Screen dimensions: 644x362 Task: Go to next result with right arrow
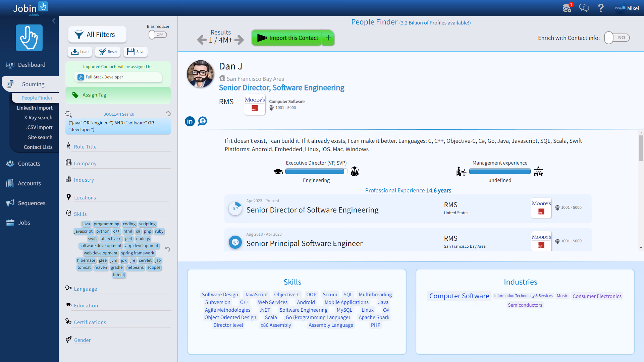point(239,40)
